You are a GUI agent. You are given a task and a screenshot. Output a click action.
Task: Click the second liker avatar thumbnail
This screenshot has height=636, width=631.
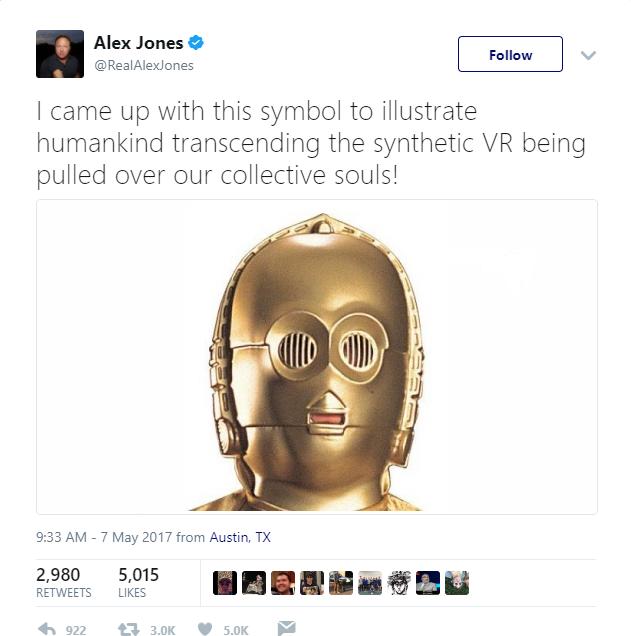(254, 583)
